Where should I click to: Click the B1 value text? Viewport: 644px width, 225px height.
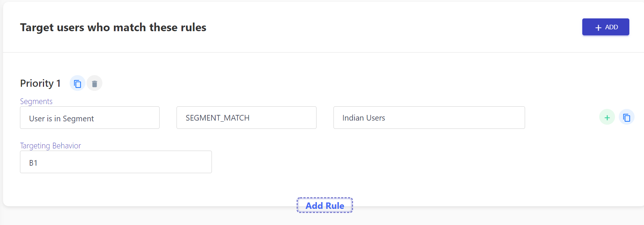tap(33, 163)
